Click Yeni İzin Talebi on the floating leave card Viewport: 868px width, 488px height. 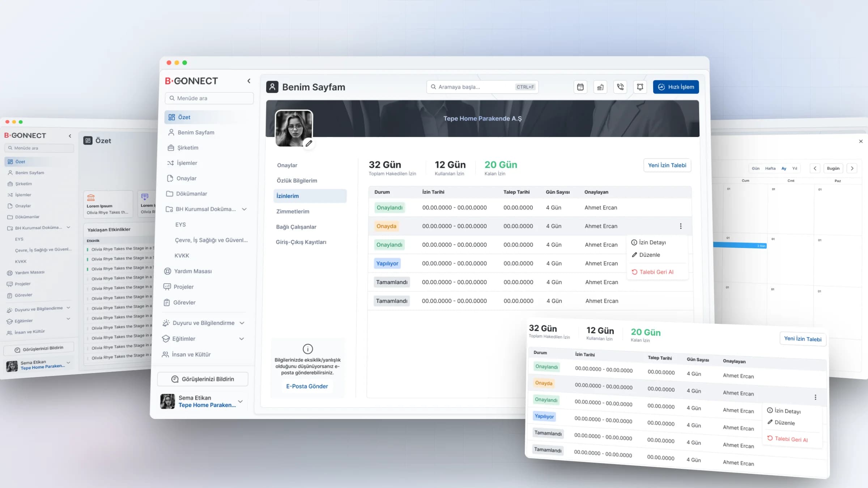click(x=803, y=339)
